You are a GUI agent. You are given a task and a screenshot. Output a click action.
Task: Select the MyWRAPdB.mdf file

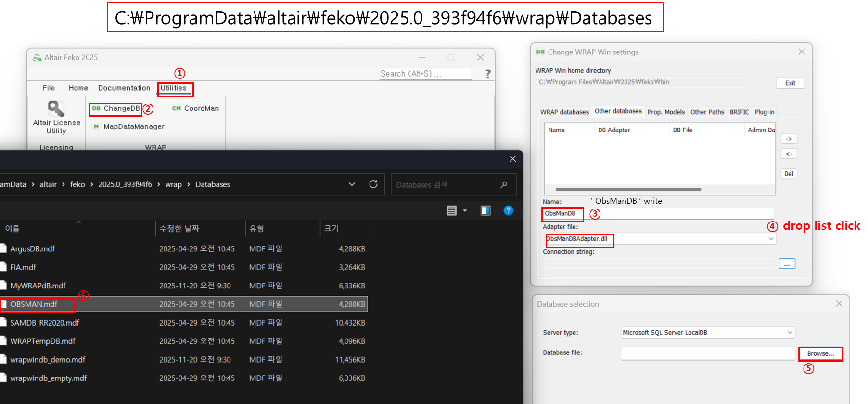click(184, 286)
